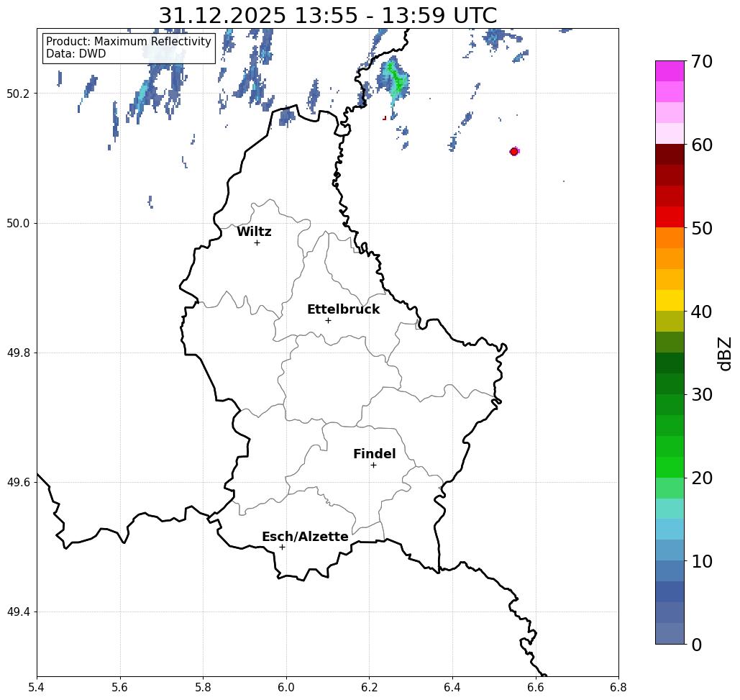Click the small red mark below the green cell
This screenshot has height=700, width=740.
385,117
